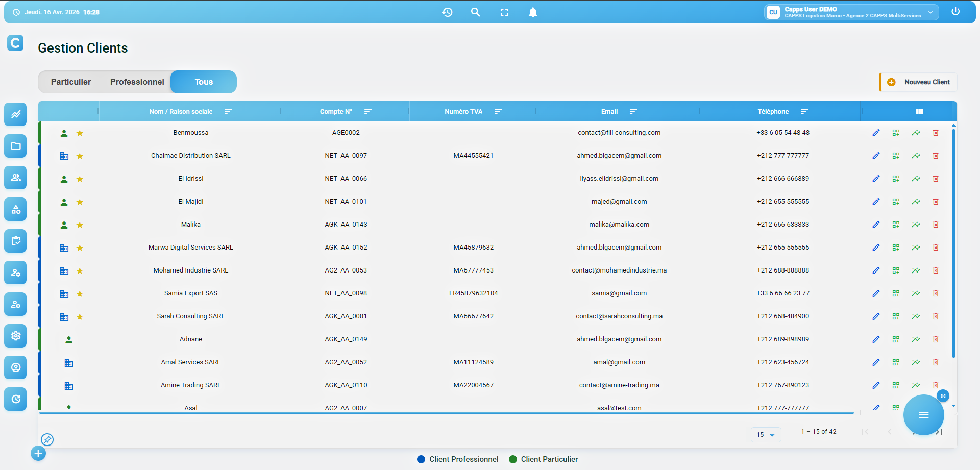
Task: Toggle favorite star for Malika
Action: point(80,225)
